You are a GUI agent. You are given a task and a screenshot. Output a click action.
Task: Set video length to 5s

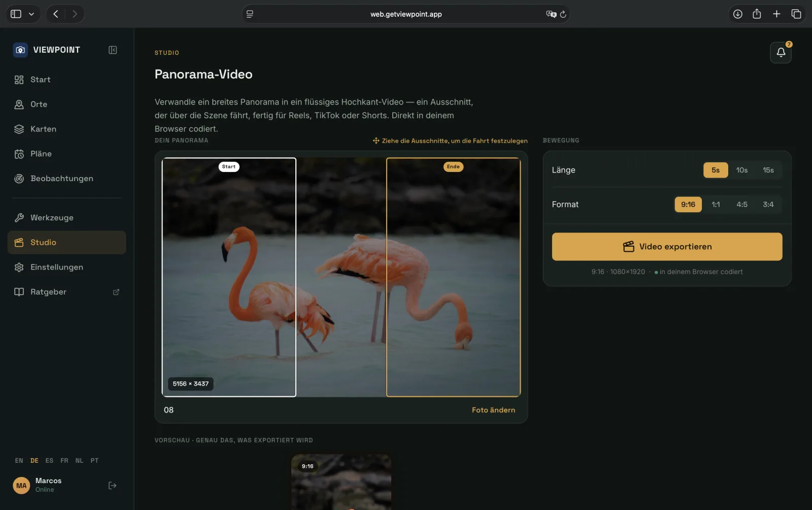(716, 170)
